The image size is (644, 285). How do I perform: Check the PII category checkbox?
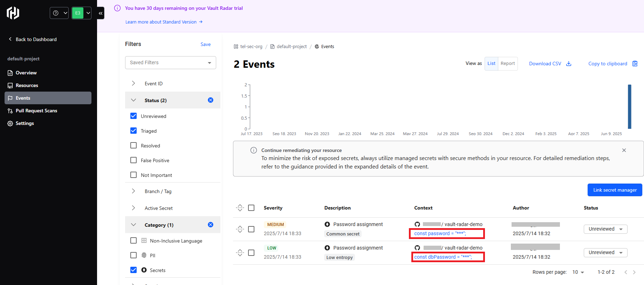pyautogui.click(x=133, y=255)
